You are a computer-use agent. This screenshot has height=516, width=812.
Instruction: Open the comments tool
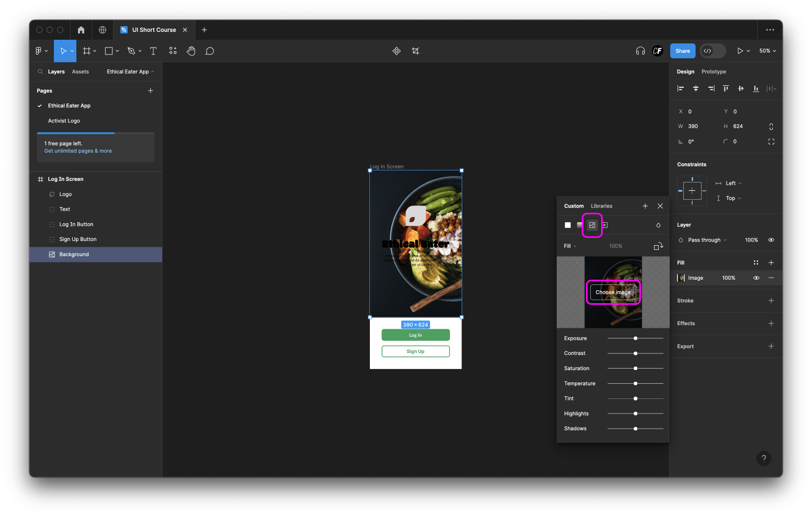[210, 51]
